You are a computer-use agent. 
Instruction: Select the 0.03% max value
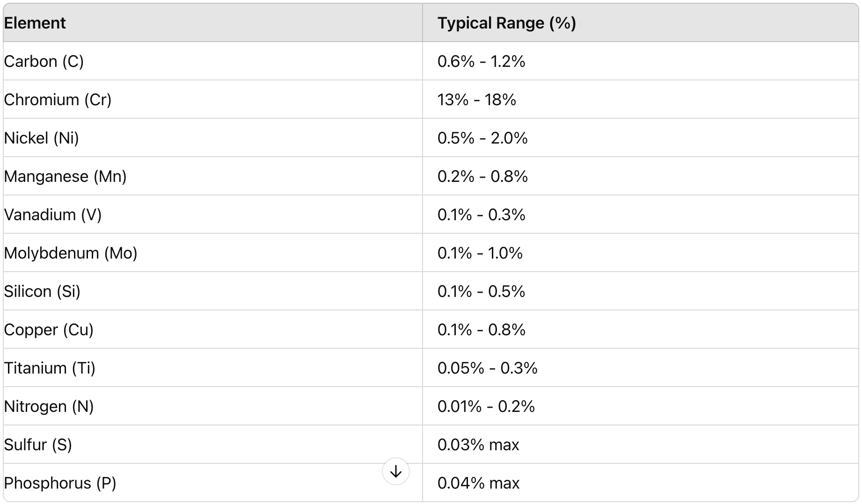(x=478, y=445)
